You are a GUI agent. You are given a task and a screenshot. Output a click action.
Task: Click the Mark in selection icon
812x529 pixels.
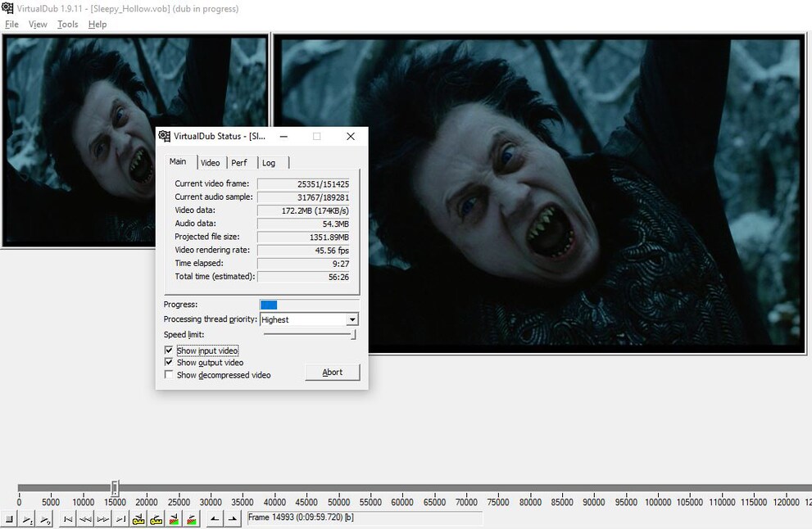pos(214,518)
